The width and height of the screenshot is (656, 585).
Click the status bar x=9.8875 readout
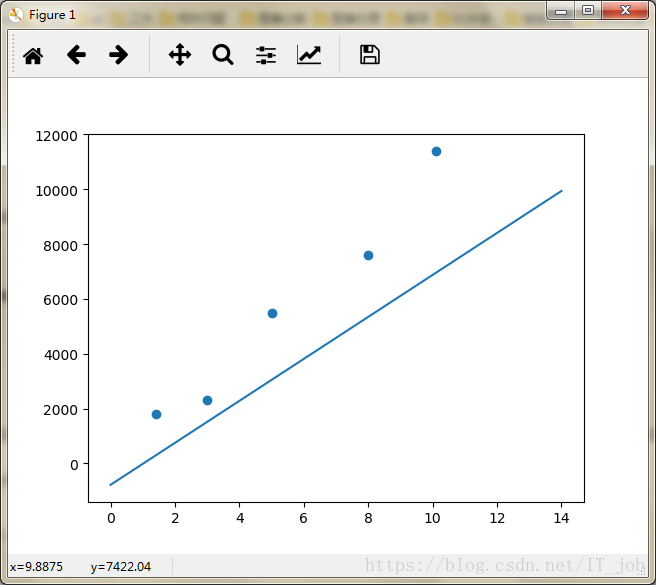(x=36, y=567)
